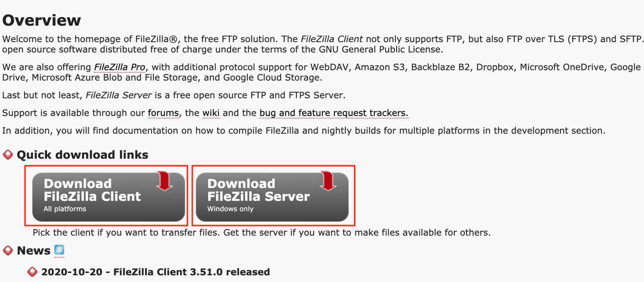Click the Overview heading
Screen dimensions: 644x282
[42, 20]
